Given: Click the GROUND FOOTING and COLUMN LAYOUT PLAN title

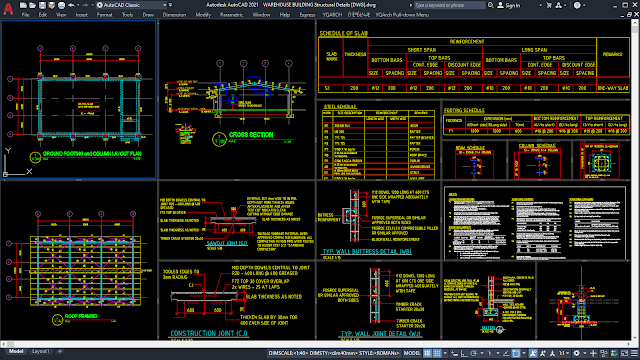Looking at the screenshot, I should coord(92,153).
